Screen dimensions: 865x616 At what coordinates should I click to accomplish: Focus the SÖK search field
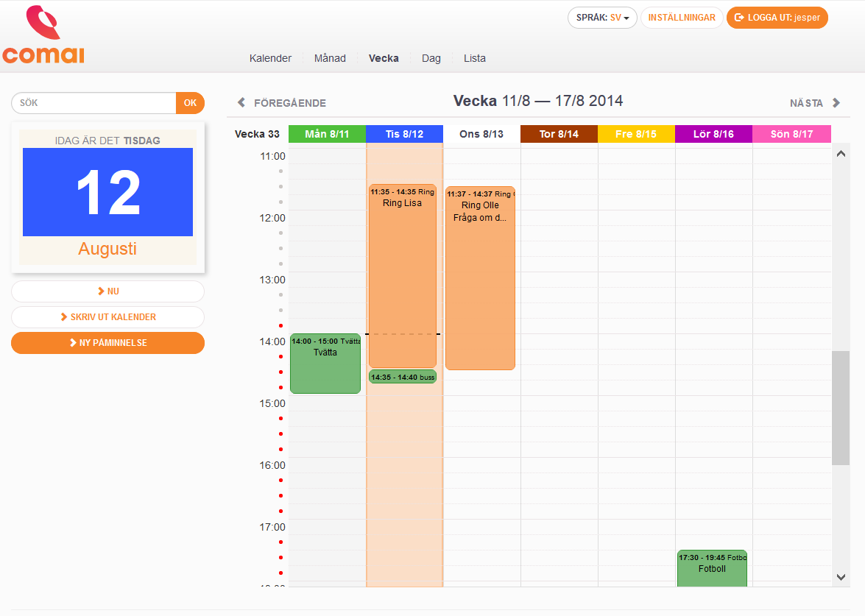click(x=93, y=103)
